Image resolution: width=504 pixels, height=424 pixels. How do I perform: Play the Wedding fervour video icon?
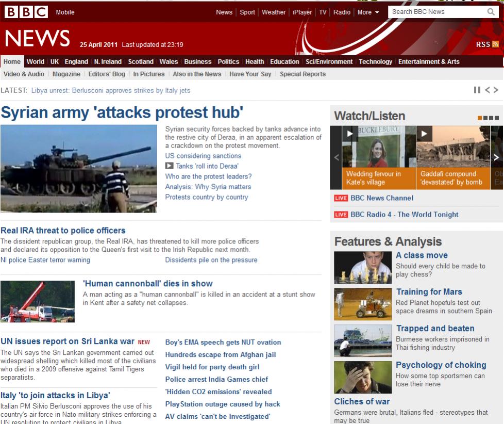350,134
